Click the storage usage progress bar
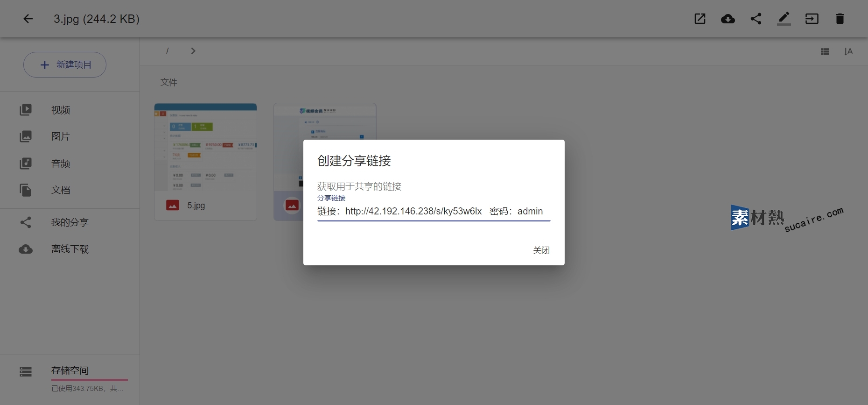Image resolution: width=868 pixels, height=405 pixels. [90, 380]
